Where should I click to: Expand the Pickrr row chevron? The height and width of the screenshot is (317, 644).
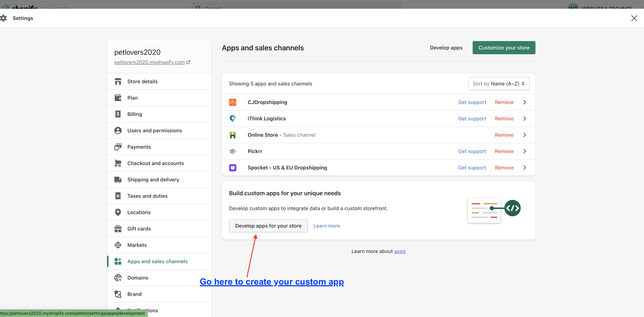click(x=525, y=151)
